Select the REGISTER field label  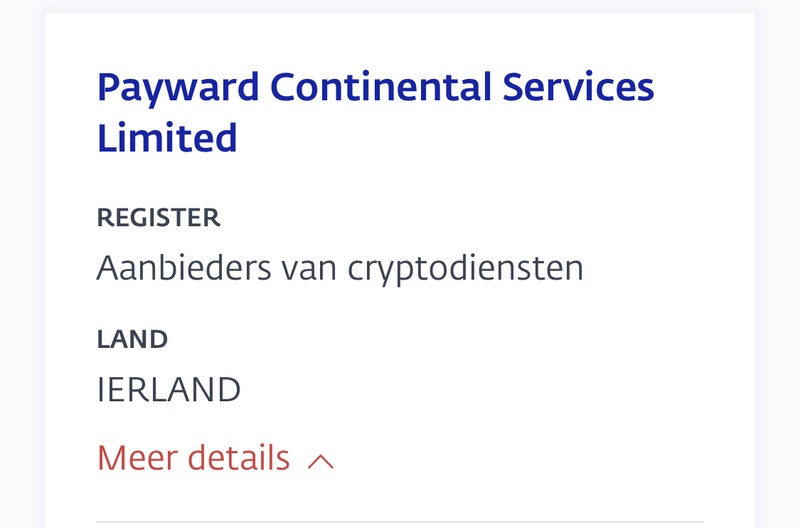pyautogui.click(x=158, y=218)
